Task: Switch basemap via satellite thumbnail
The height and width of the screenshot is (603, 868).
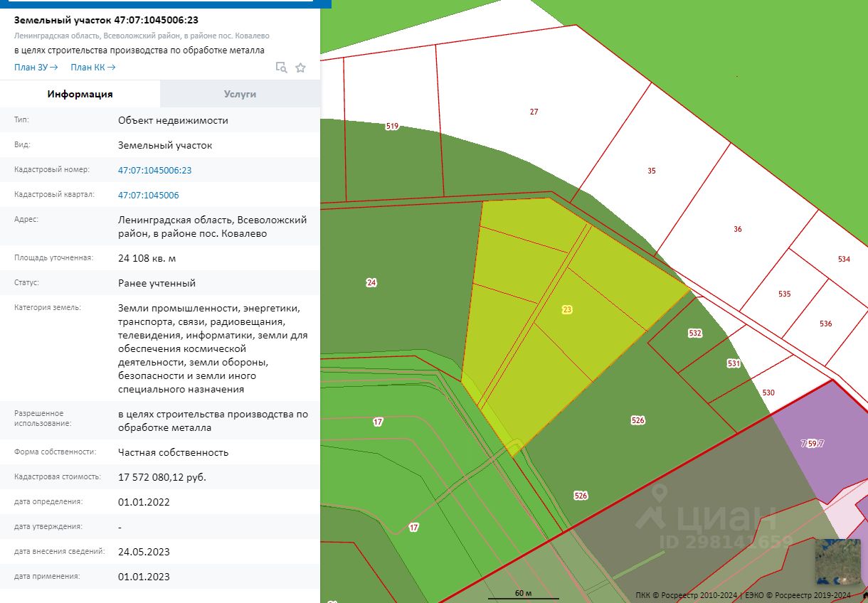Action: point(837,561)
